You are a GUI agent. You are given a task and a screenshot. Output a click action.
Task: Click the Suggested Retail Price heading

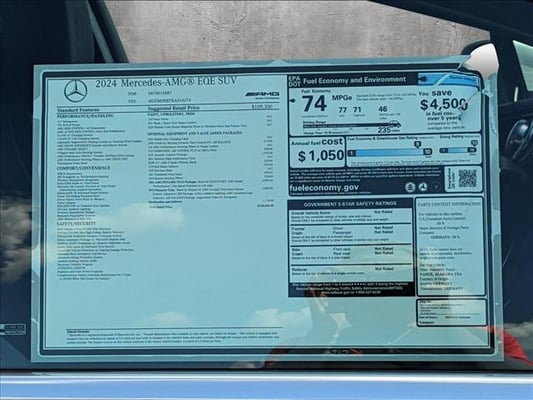tap(174, 108)
